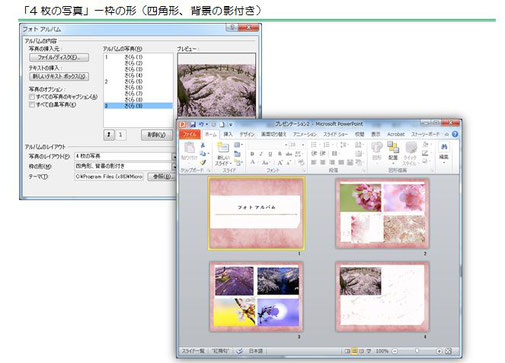Open the picture layout (写真のレイアウト) dropdown
The height and width of the screenshot is (363, 505).
pyautogui.click(x=174, y=156)
